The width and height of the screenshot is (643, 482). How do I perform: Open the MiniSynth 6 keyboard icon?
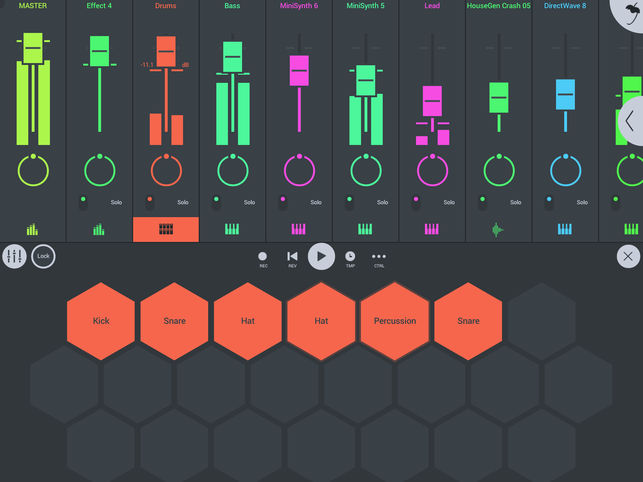coord(299,229)
